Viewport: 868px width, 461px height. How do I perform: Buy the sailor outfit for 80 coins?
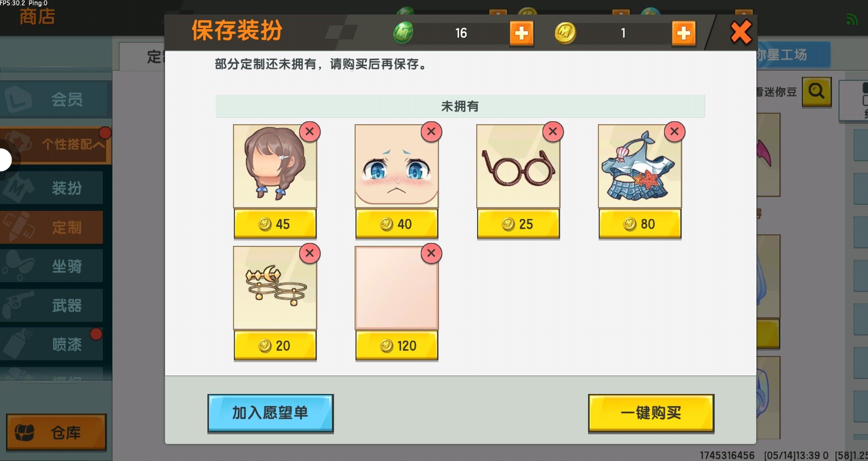(640, 224)
